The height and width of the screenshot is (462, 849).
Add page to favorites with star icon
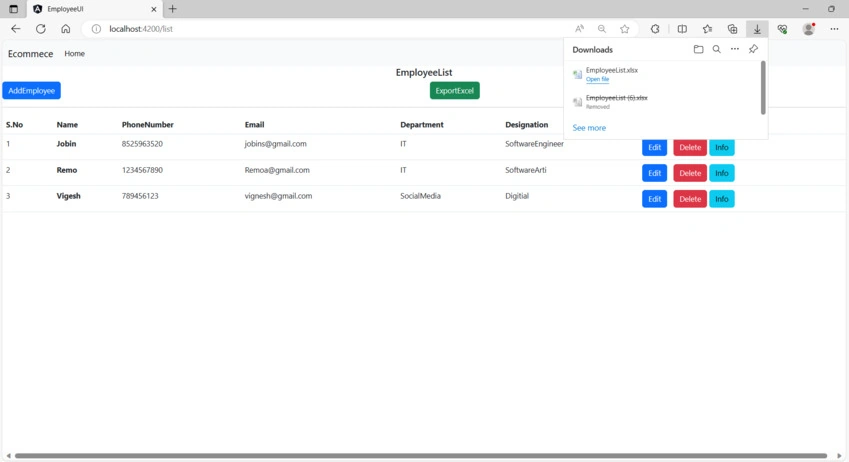tap(625, 29)
